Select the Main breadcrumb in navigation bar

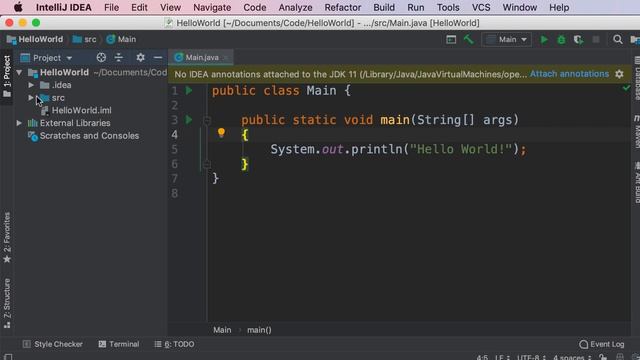(121, 39)
